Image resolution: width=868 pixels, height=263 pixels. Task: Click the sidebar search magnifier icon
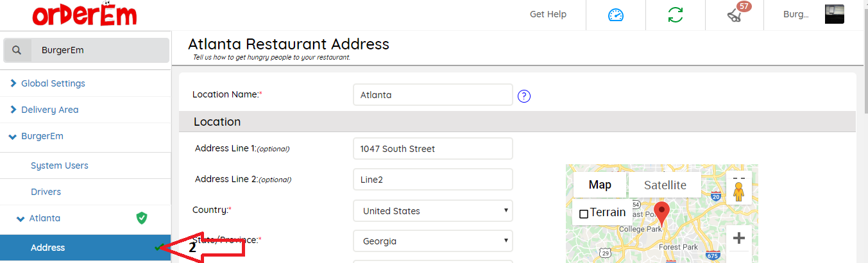pyautogui.click(x=18, y=50)
